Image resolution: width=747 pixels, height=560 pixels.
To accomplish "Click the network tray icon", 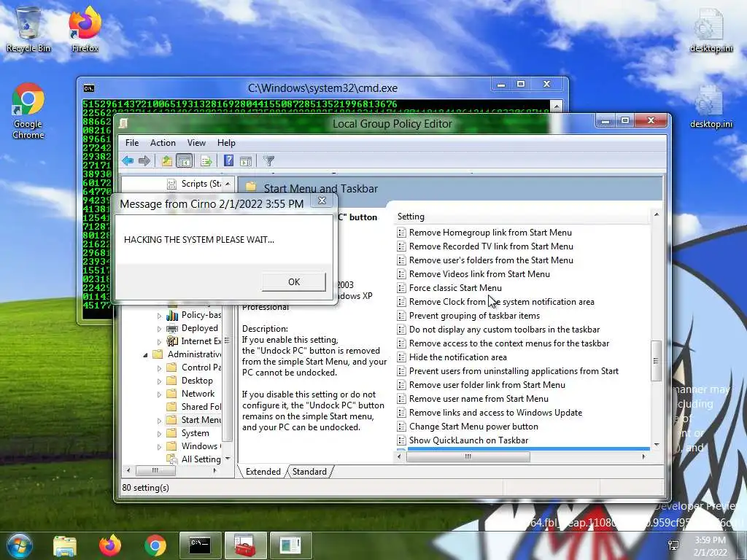I will (674, 545).
